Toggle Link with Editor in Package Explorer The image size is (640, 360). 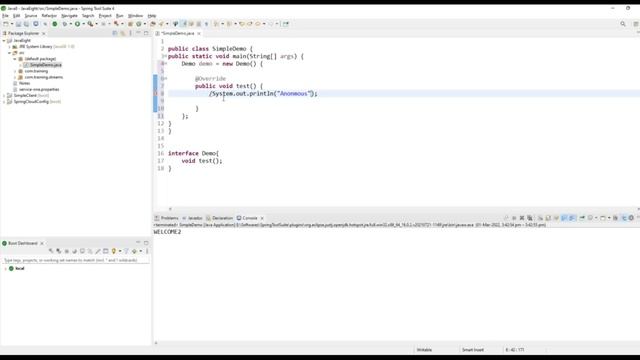point(122,33)
